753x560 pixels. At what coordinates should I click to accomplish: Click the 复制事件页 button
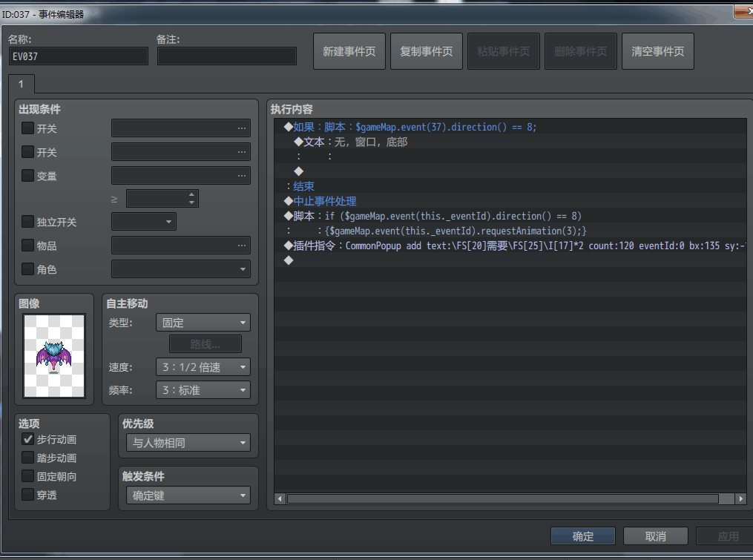[427, 51]
